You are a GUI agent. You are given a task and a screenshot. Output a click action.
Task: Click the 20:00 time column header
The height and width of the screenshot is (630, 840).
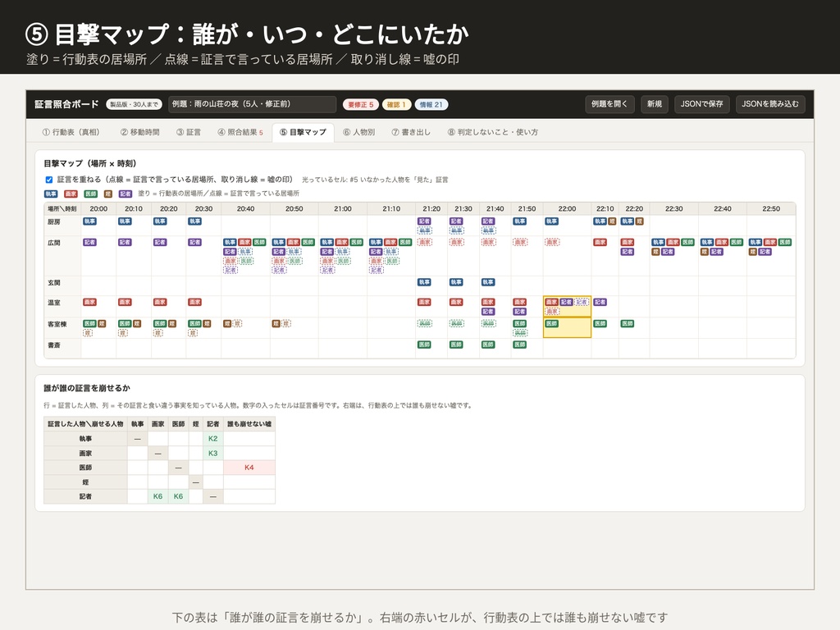click(98, 209)
